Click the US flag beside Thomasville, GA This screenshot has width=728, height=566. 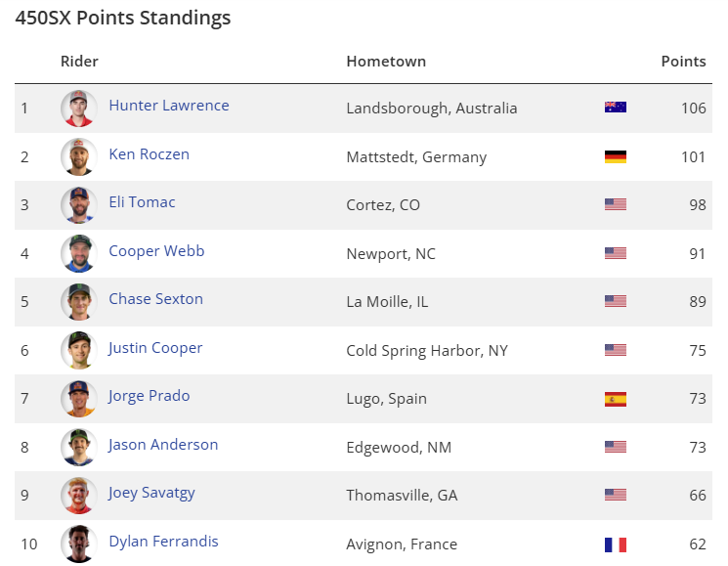pyautogui.click(x=615, y=496)
